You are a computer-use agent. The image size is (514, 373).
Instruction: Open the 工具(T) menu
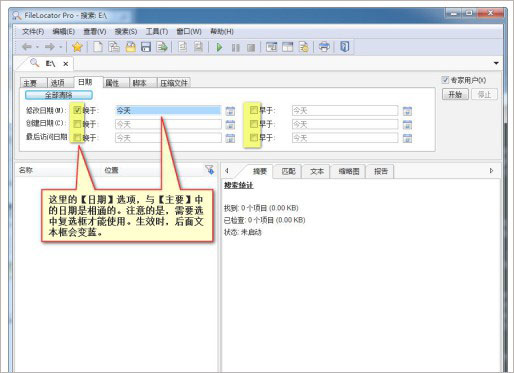click(157, 32)
